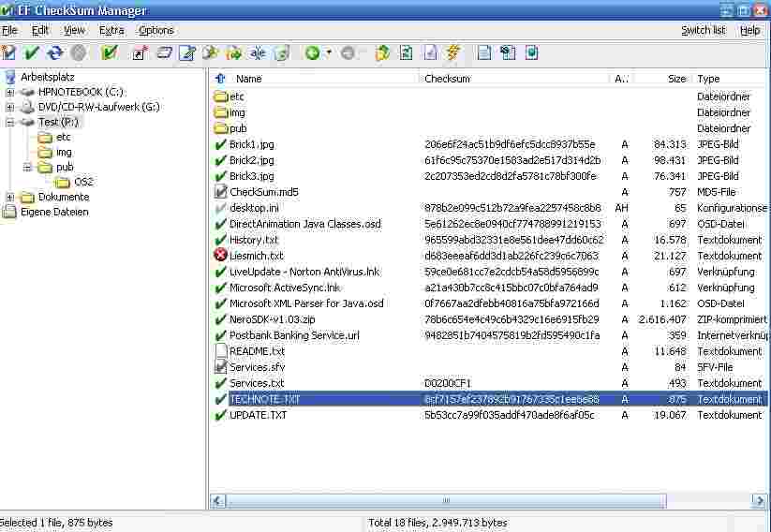Open the Options menu
The height and width of the screenshot is (532, 771).
tap(156, 31)
